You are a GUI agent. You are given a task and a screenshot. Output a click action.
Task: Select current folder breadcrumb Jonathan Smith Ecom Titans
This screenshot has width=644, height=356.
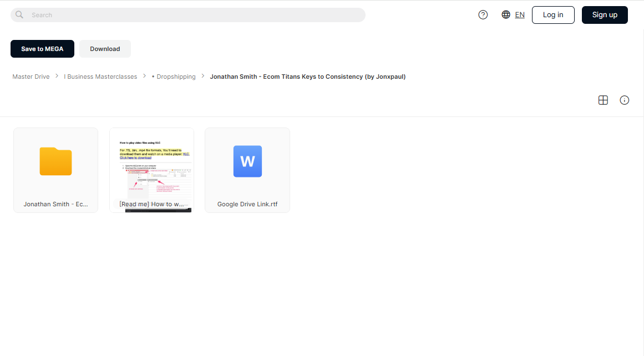pyautogui.click(x=308, y=77)
